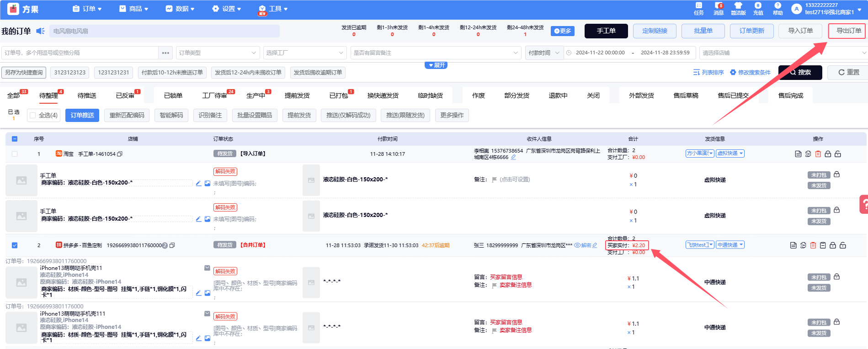This screenshot has height=349, width=868.
Task: Tick the 全选(4) select-all checkbox
Action: [x=33, y=115]
